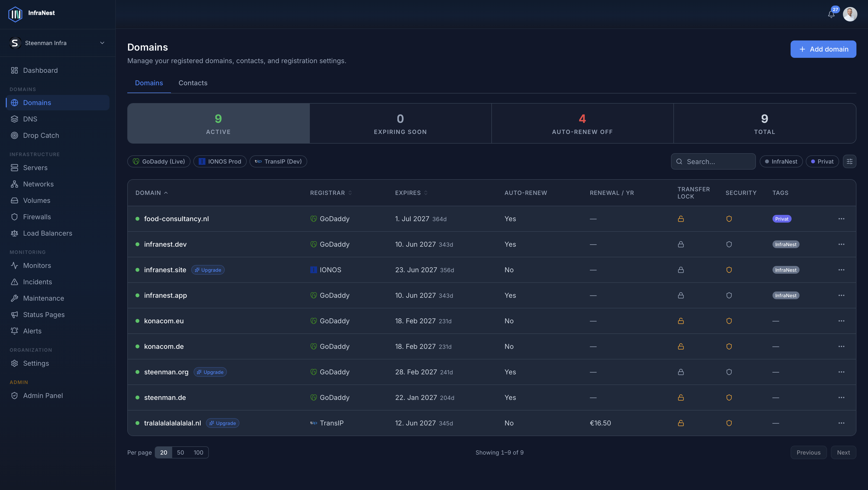The image size is (868, 490).
Task: Select the Auto-Renew Off stat card
Action: click(x=582, y=124)
